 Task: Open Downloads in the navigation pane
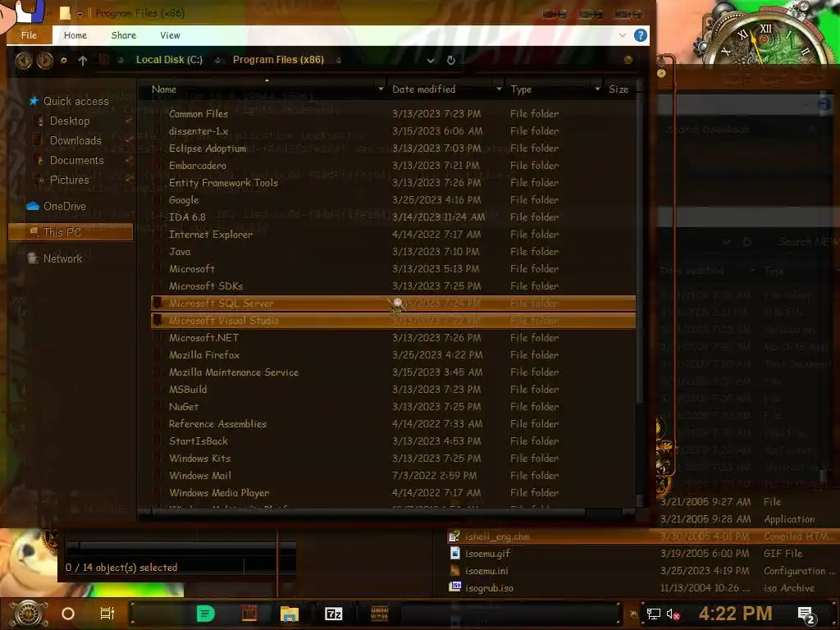[75, 141]
